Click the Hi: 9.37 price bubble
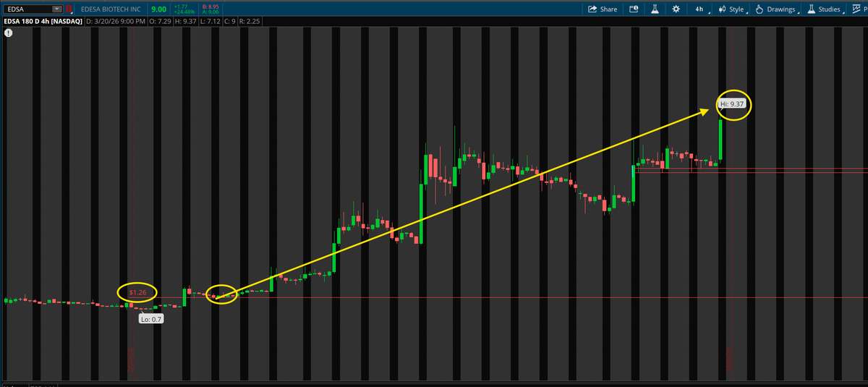Screen dimensions: 868x387 (732, 104)
